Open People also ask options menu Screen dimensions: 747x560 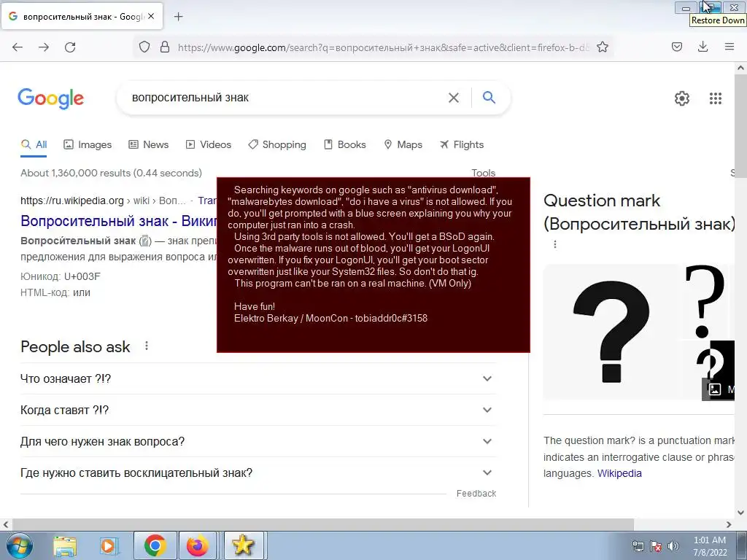147,346
